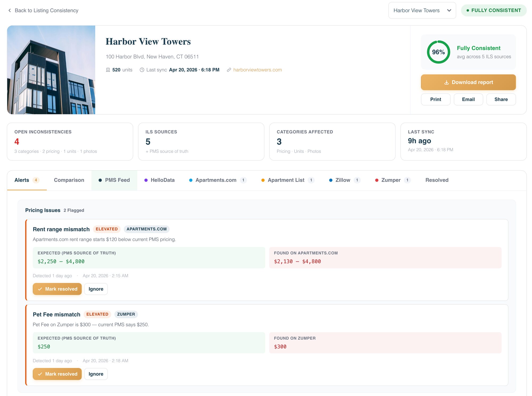Click the expected rent '$2,250 – $4,800'
Screen dimensions: 532x396
[61, 262]
